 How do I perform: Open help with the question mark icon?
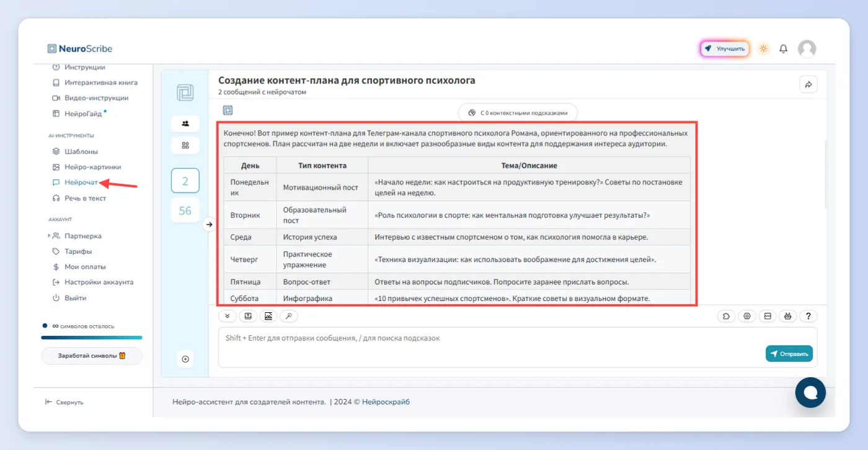pyautogui.click(x=808, y=316)
